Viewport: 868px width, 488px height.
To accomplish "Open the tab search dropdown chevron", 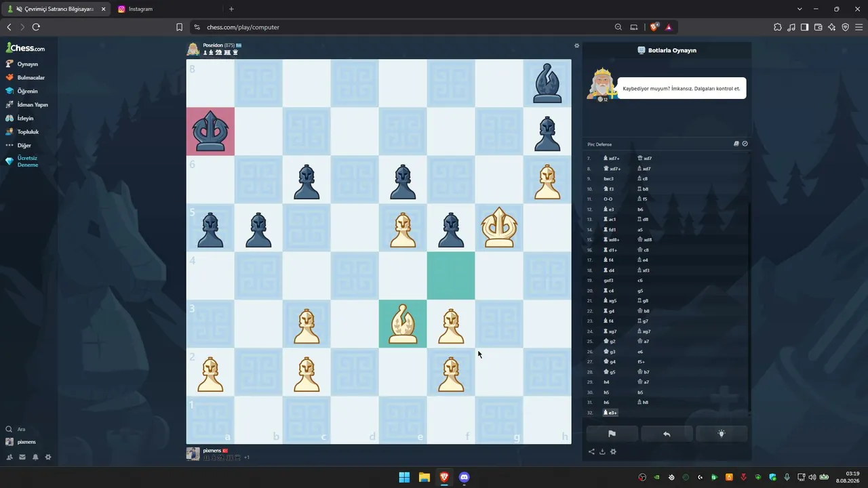I will pos(800,9).
